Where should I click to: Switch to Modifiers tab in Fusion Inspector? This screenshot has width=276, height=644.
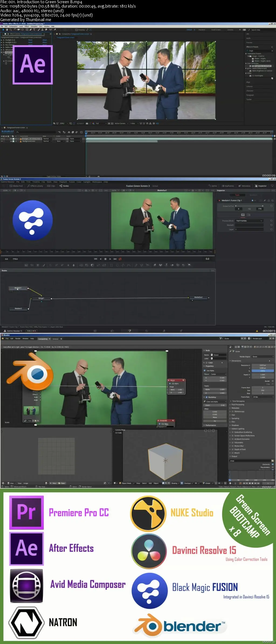(253, 195)
